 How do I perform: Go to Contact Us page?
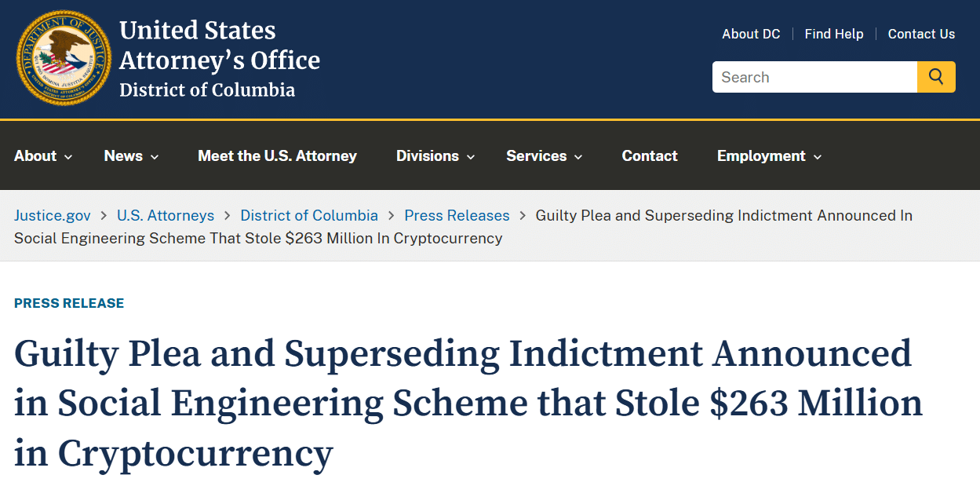(921, 34)
